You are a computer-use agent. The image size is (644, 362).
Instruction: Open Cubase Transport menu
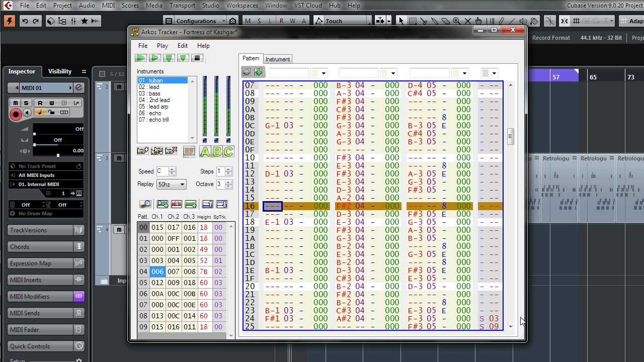click(182, 6)
